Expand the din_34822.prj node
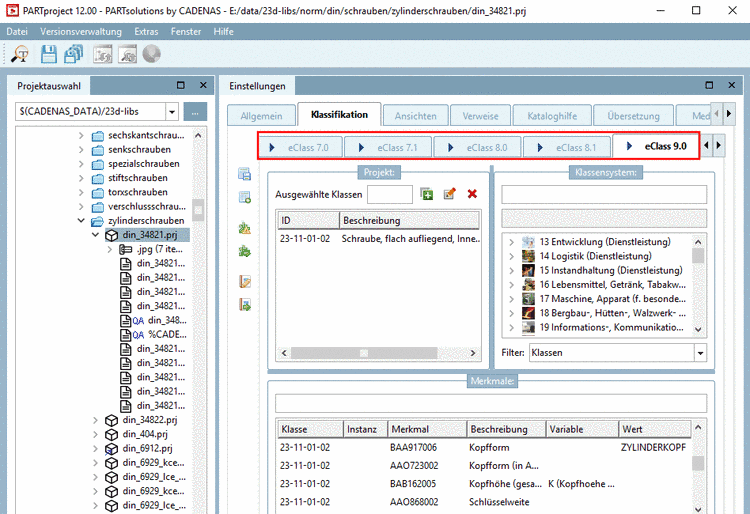Viewport: 750px width, 514px height. [x=95, y=420]
